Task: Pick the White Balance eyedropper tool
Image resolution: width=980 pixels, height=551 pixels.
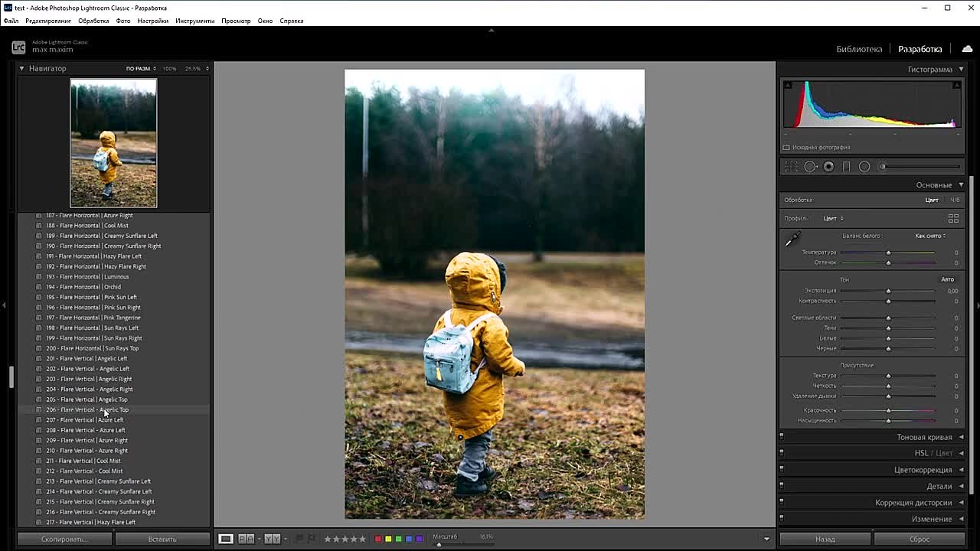Action: coord(792,240)
